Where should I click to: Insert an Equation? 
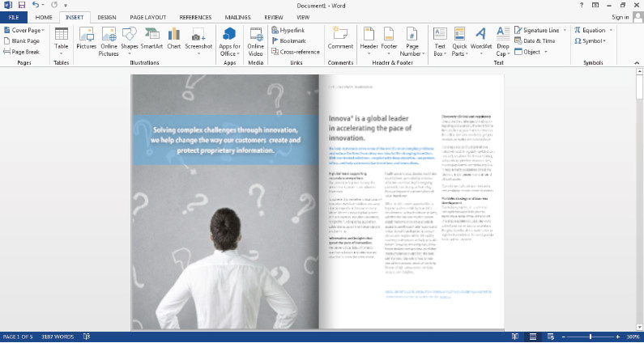coord(590,31)
